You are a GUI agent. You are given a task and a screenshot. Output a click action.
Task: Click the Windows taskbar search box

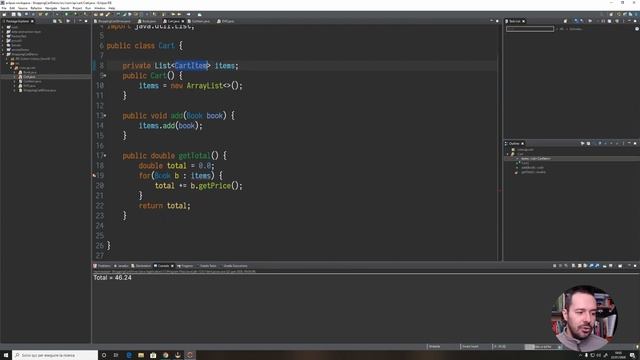coord(55,355)
